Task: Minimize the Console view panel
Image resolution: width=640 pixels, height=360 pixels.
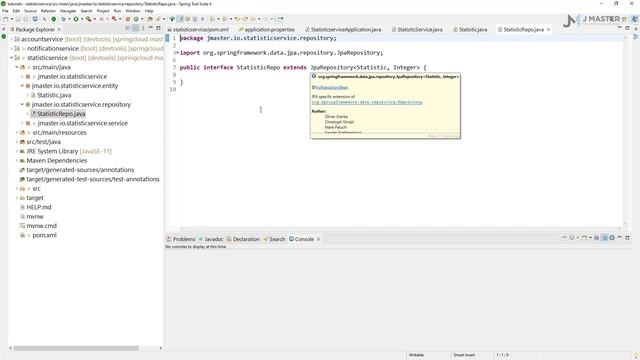Action: pyautogui.click(x=620, y=238)
